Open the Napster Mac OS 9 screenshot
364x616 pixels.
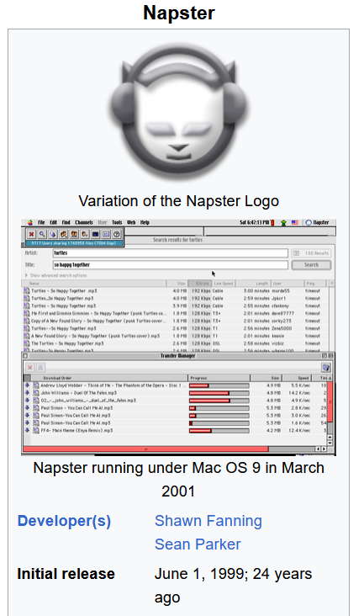[178, 337]
